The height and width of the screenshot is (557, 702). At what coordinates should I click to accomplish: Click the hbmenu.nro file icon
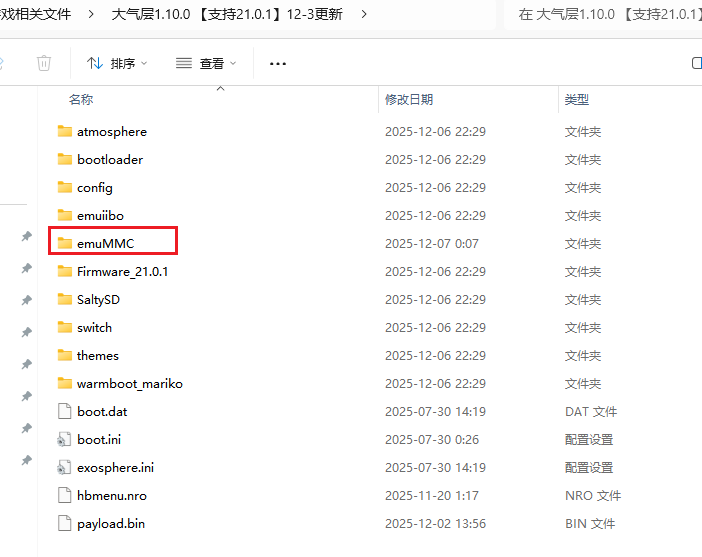(65, 495)
